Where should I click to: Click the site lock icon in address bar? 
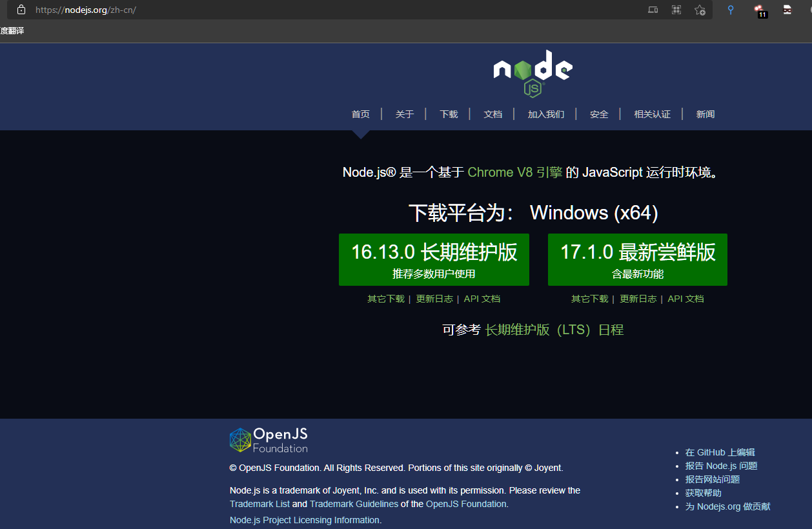[x=21, y=10]
